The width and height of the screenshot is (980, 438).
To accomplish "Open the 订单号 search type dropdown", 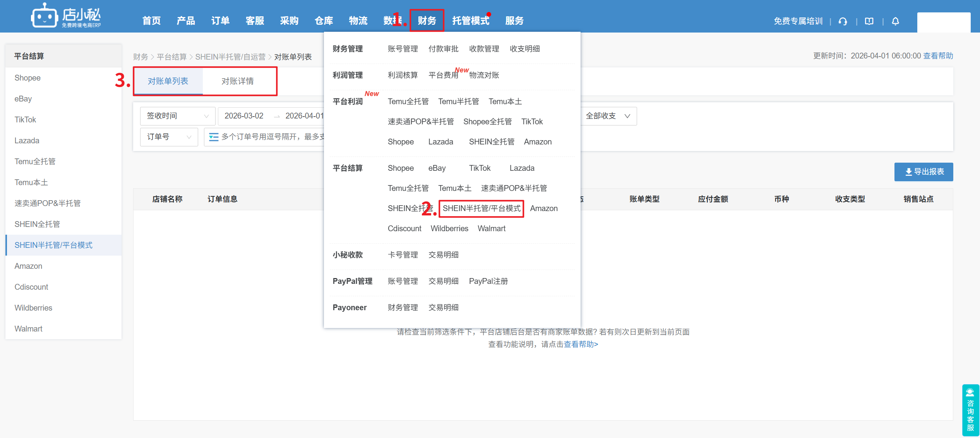I will tap(169, 137).
